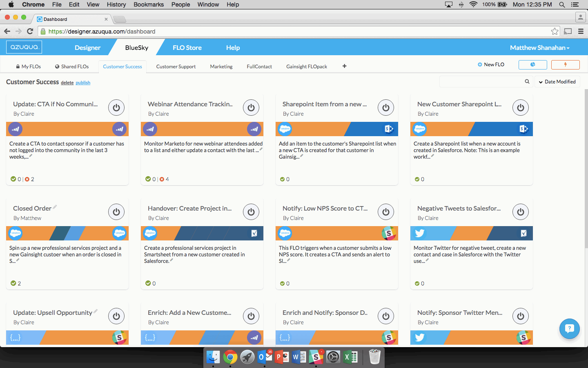
Task: Click Sharepoint icon on Sharepoint Item card
Action: point(389,129)
